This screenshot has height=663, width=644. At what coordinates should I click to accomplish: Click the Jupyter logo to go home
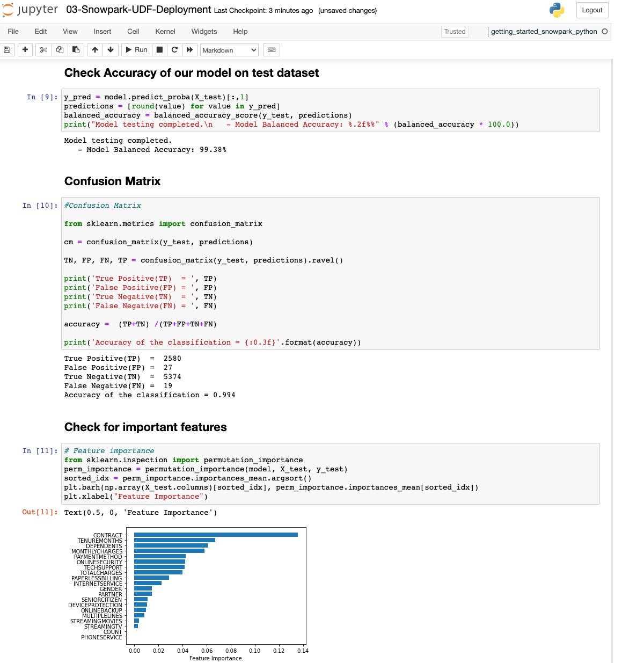click(x=30, y=10)
